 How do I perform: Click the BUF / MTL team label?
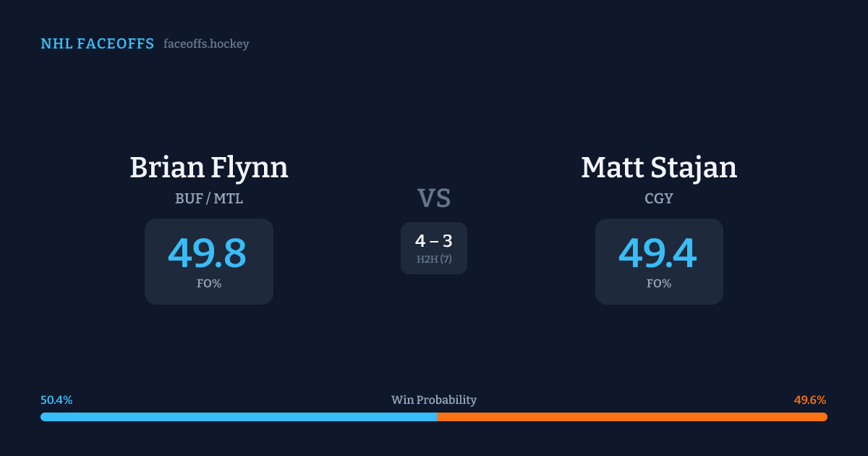pyautogui.click(x=209, y=198)
